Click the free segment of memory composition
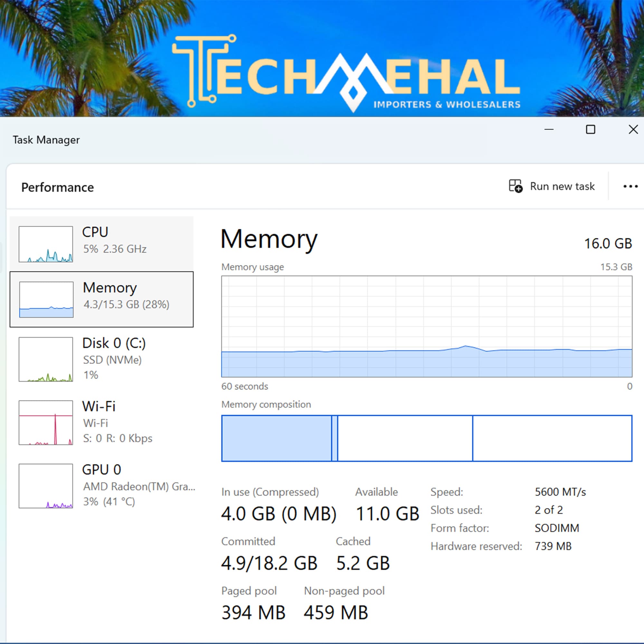 pyautogui.click(x=552, y=438)
